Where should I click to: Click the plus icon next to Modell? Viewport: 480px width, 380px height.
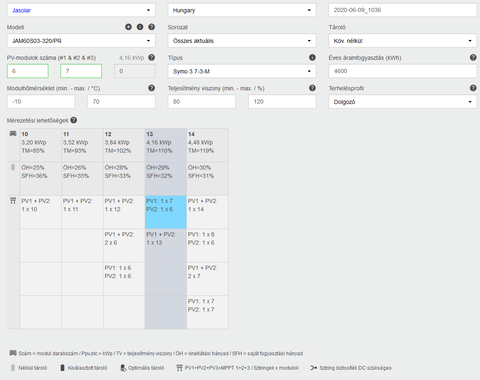tap(128, 27)
